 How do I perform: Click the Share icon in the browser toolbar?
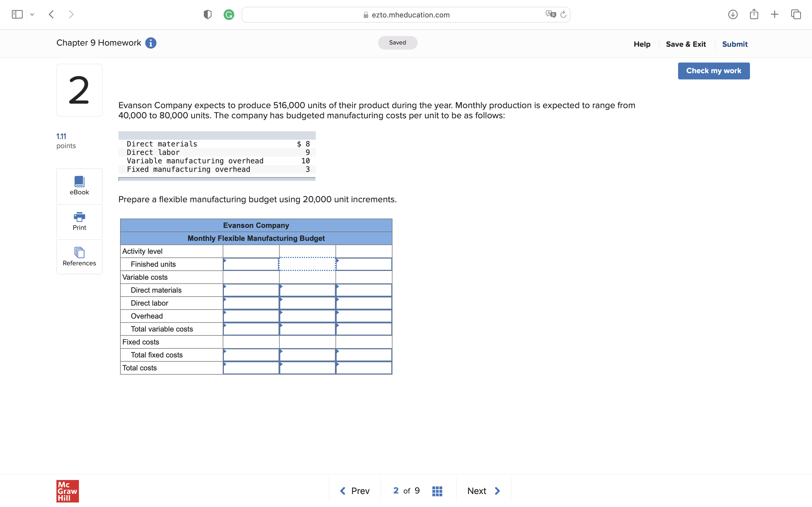click(754, 14)
